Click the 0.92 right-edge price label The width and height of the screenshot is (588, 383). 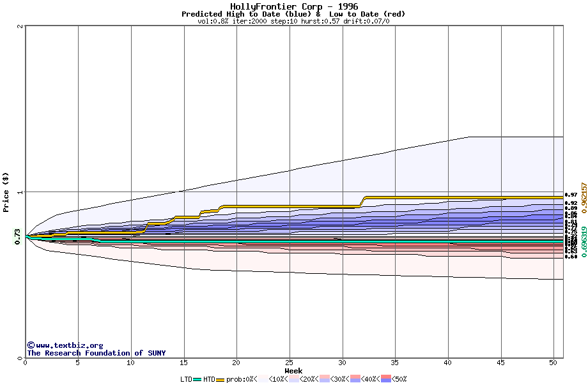[x=571, y=203]
